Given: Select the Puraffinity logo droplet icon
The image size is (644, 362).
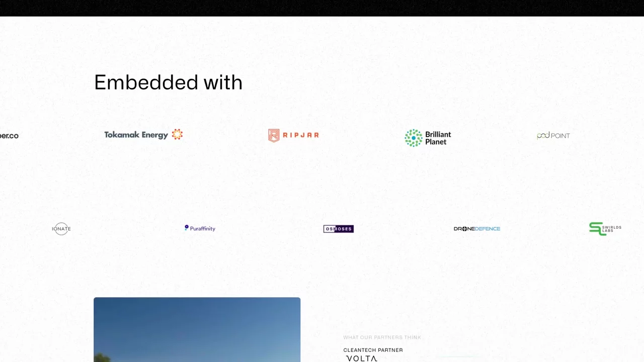Looking at the screenshot, I should tap(187, 228).
